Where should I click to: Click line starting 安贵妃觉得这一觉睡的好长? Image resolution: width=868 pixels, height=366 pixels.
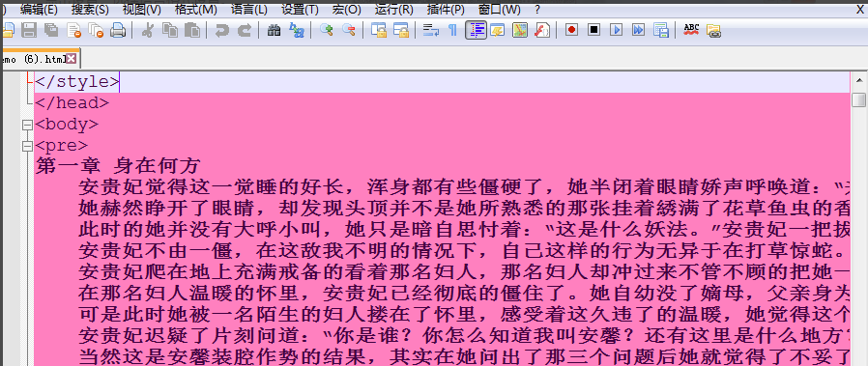464,187
